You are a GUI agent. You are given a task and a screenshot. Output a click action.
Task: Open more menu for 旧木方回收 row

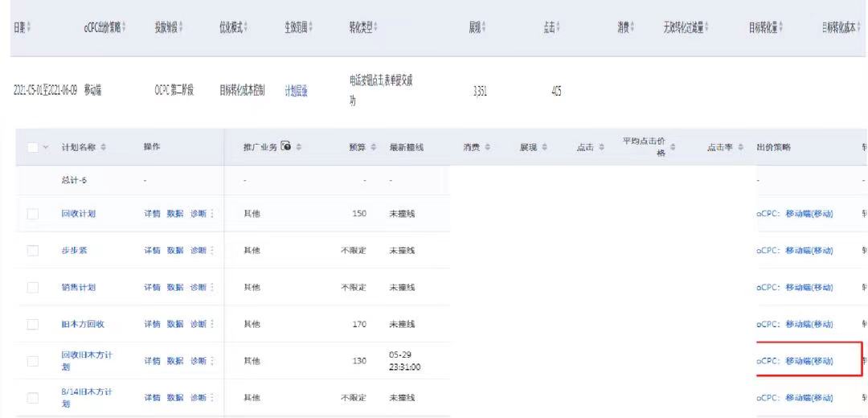212,324
